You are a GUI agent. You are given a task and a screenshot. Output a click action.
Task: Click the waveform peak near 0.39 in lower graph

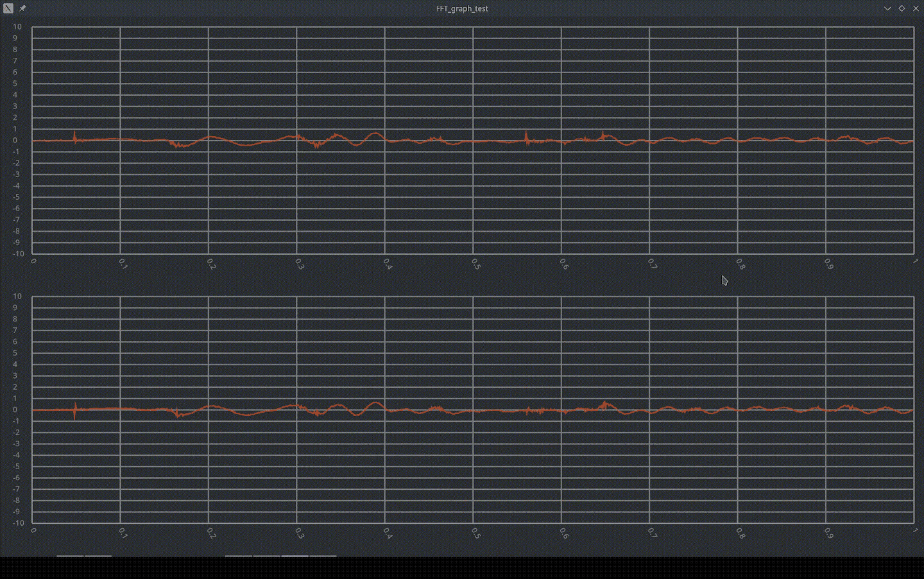pos(375,403)
